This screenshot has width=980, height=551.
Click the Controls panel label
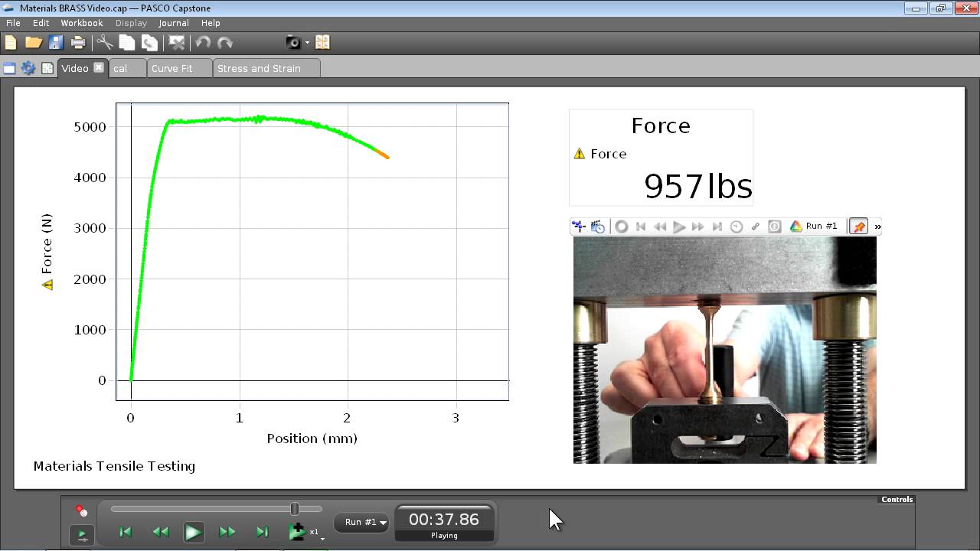[897, 500]
